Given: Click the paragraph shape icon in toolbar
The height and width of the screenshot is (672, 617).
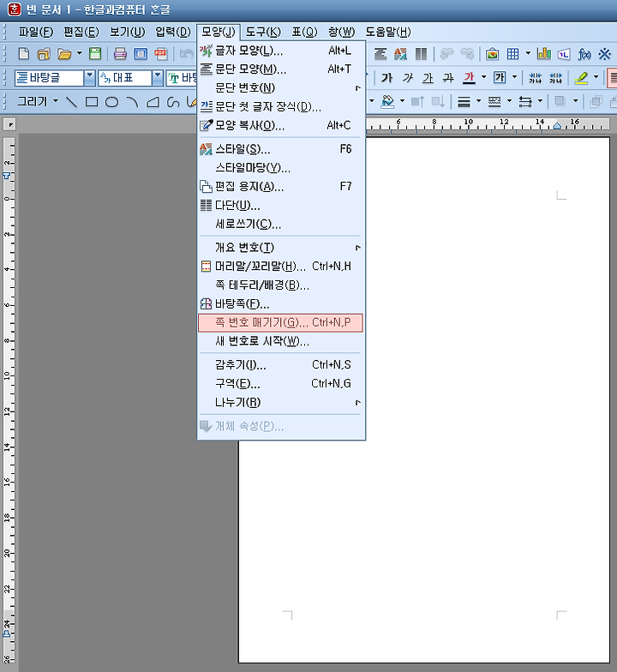Looking at the screenshot, I should pyautogui.click(x=380, y=54).
